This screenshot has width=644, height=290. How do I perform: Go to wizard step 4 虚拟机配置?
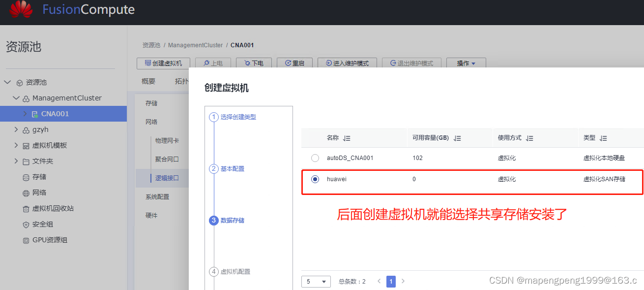click(x=230, y=272)
